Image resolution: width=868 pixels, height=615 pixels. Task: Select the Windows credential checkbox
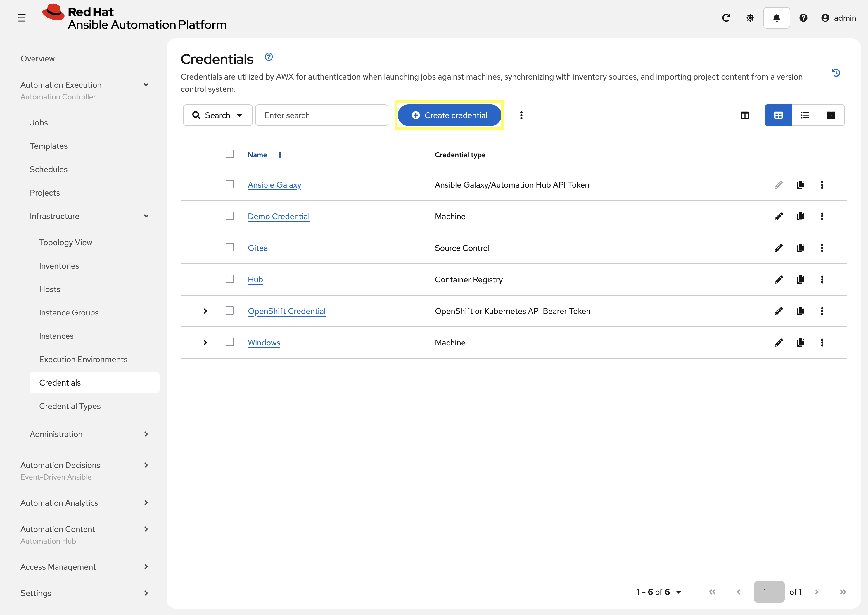coord(229,342)
